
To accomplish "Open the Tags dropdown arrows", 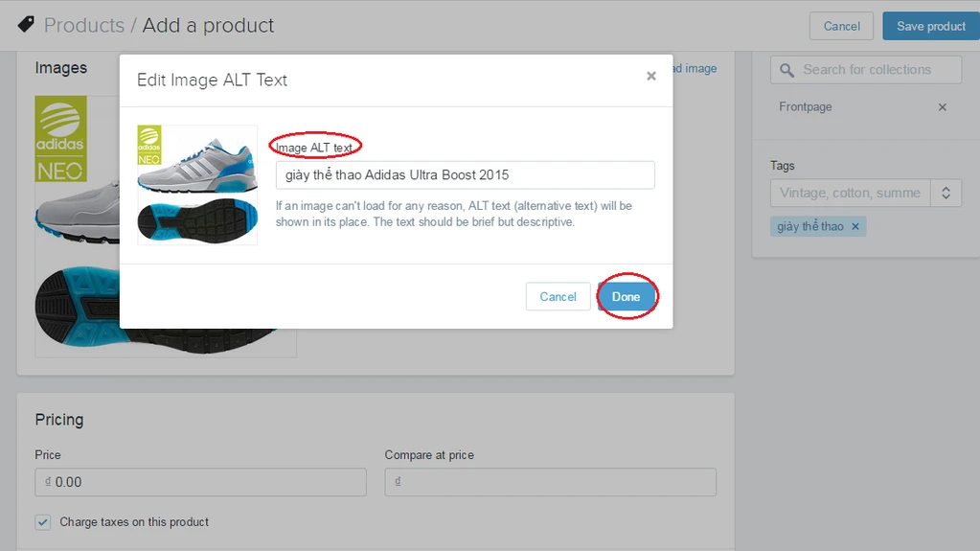I will point(946,193).
